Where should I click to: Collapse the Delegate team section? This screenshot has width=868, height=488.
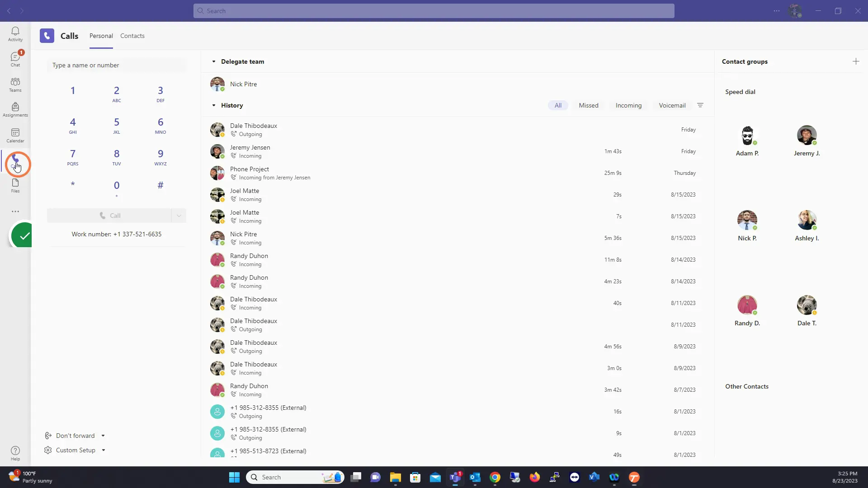[214, 61]
